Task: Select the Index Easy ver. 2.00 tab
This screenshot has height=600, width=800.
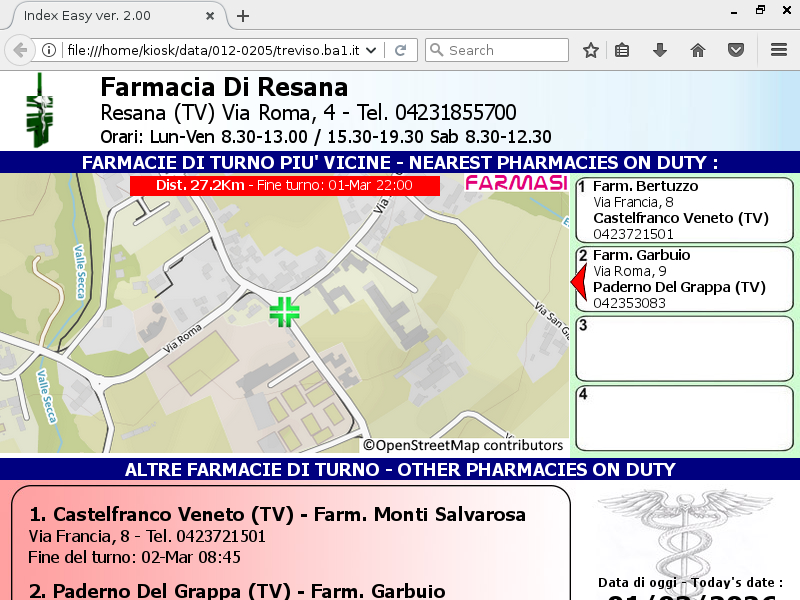Action: (100, 16)
